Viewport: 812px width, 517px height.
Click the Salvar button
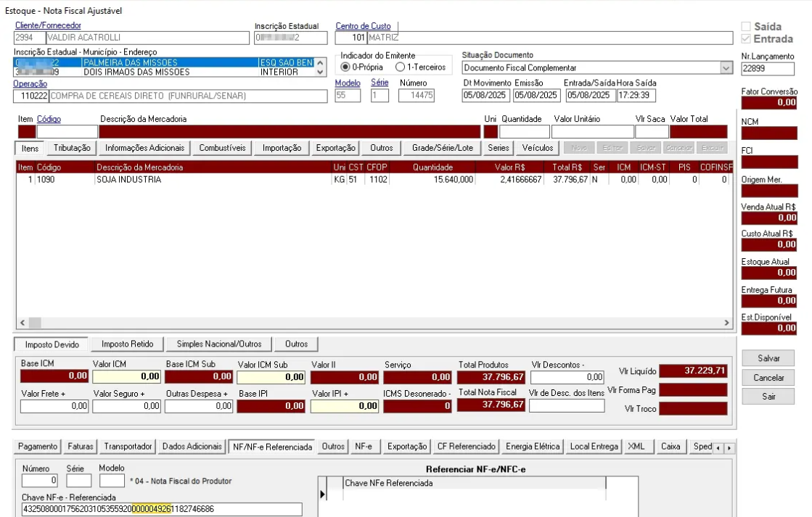[x=768, y=358]
